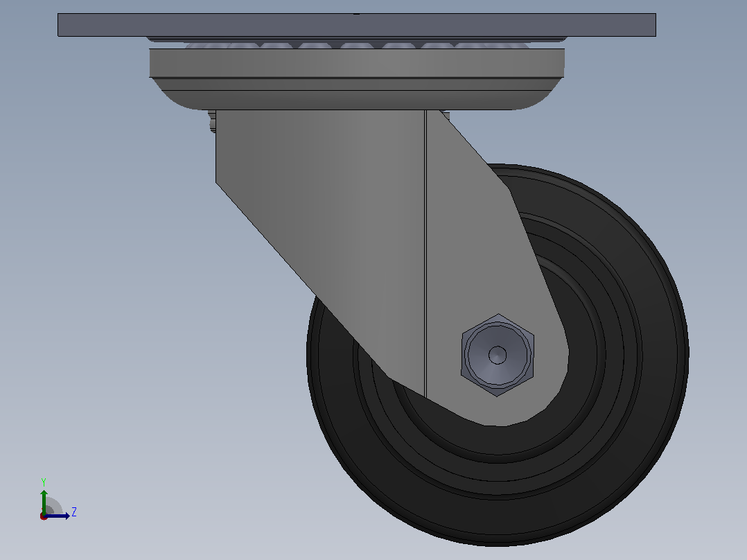
Task: Click the Y axis label text
Action: click(44, 482)
